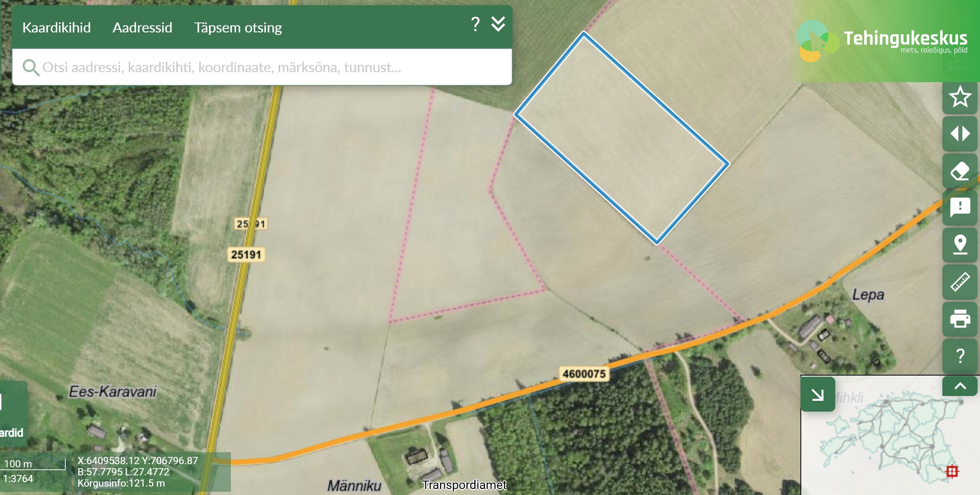Collapse the overview minimap arrow button
The image size is (980, 495).
click(818, 394)
